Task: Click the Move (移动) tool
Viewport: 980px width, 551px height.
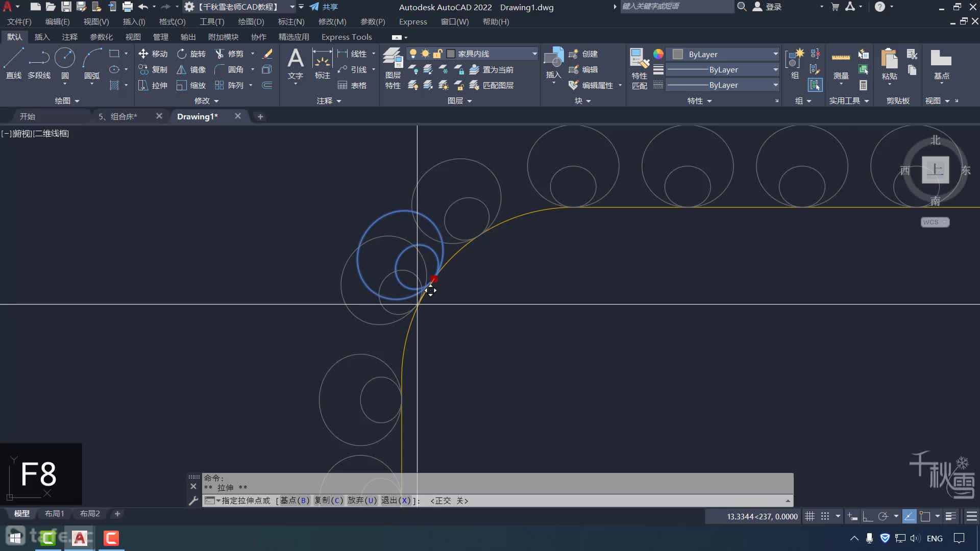Action: pos(153,54)
